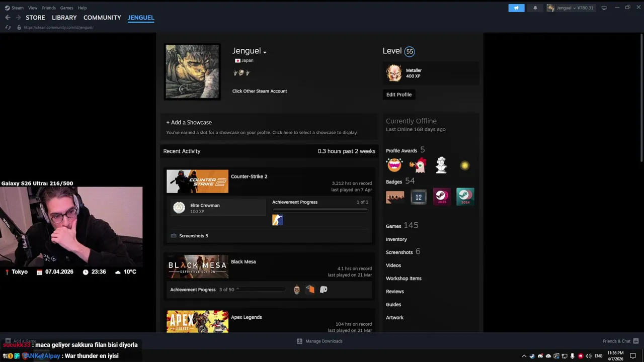Switch to Big Picture mode monitor icon

[604, 8]
